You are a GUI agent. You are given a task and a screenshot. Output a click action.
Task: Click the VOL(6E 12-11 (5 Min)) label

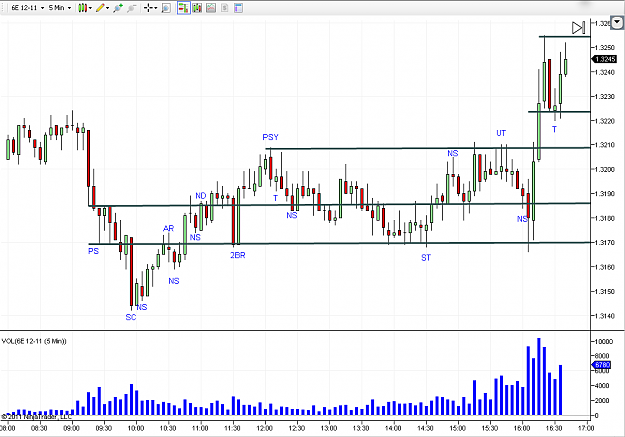pyautogui.click(x=34, y=341)
